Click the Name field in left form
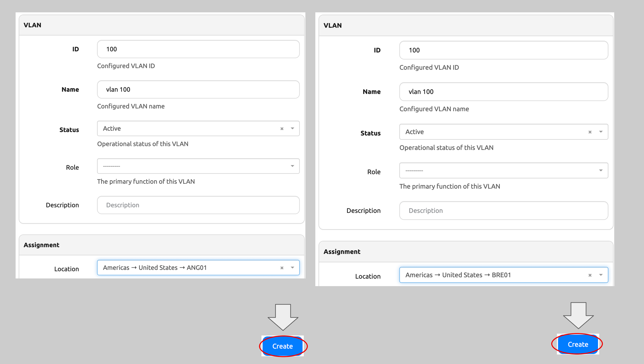Image resolution: width=644 pixels, height=364 pixels. (x=198, y=90)
